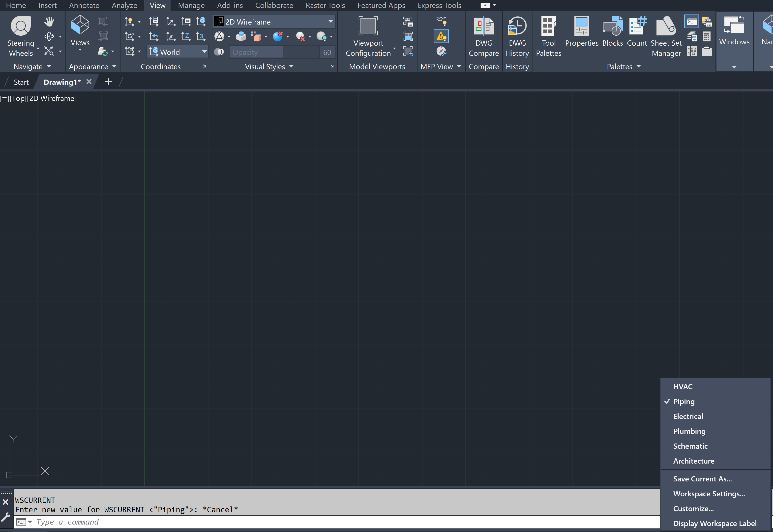
Task: Open DWG History
Action: pyautogui.click(x=517, y=35)
